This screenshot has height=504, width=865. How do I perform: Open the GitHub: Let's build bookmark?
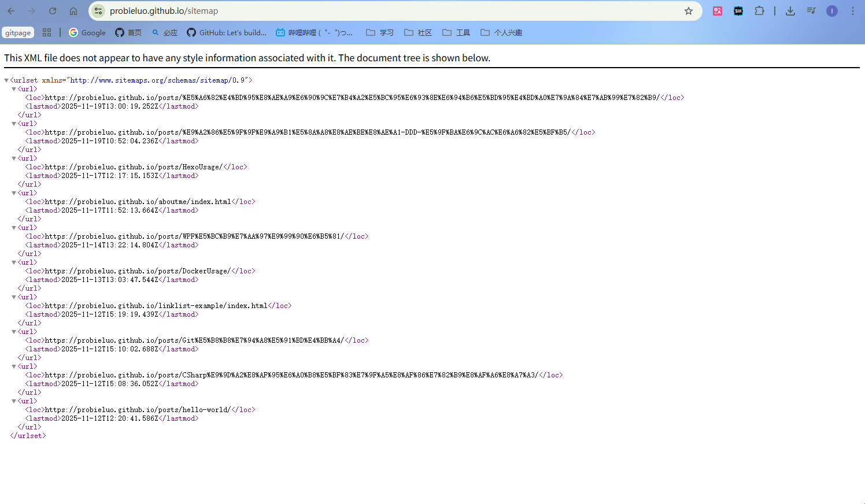tap(227, 33)
